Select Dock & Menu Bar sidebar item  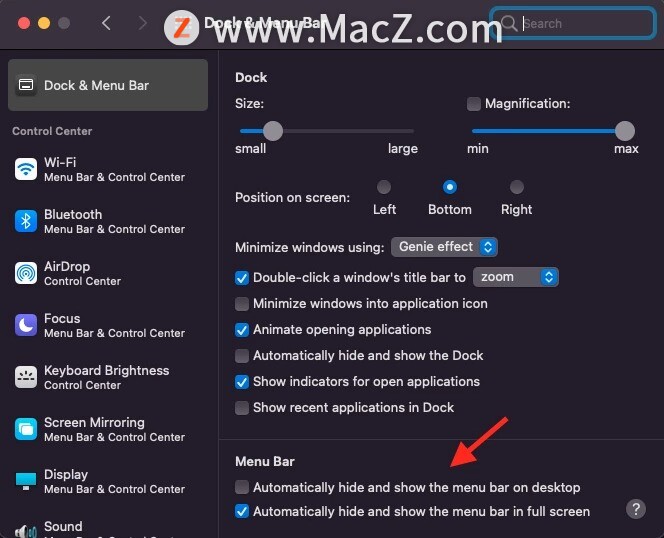tap(108, 85)
